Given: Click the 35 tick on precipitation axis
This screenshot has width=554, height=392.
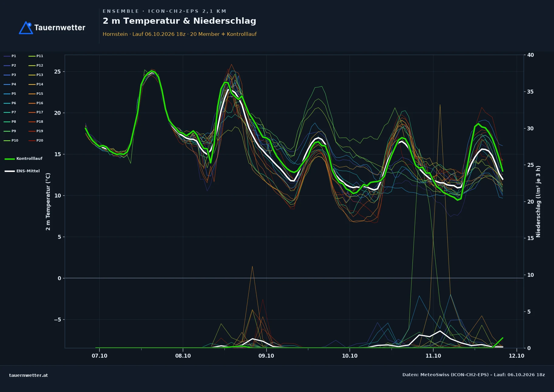Looking at the screenshot, I should [x=530, y=92].
